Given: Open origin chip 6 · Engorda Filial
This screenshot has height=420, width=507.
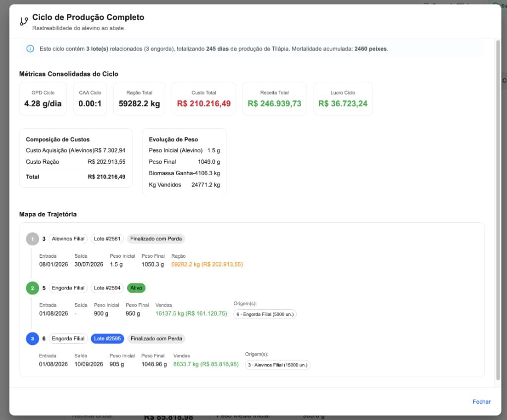Looking at the screenshot, I should (x=265, y=314).
